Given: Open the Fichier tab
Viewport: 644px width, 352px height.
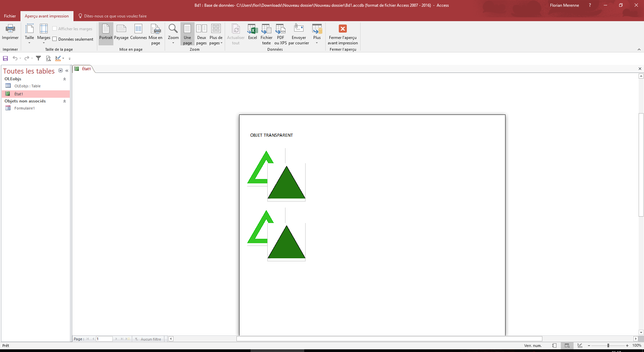Looking at the screenshot, I should [10, 16].
